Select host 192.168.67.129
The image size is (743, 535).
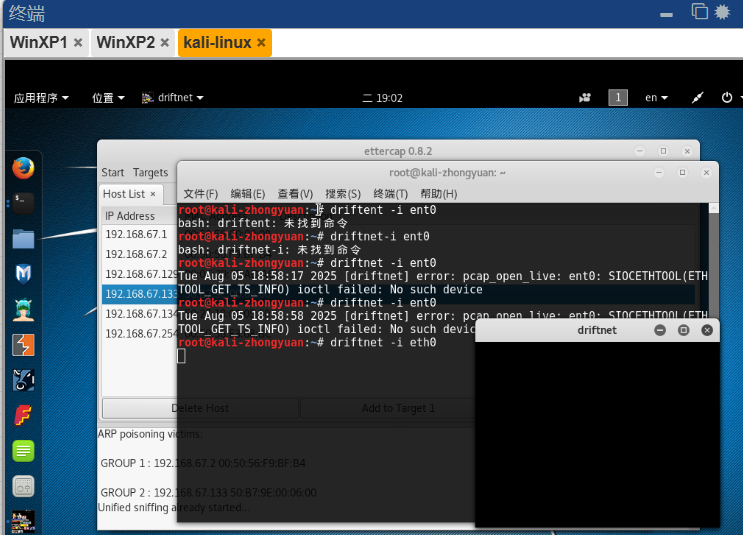139,274
